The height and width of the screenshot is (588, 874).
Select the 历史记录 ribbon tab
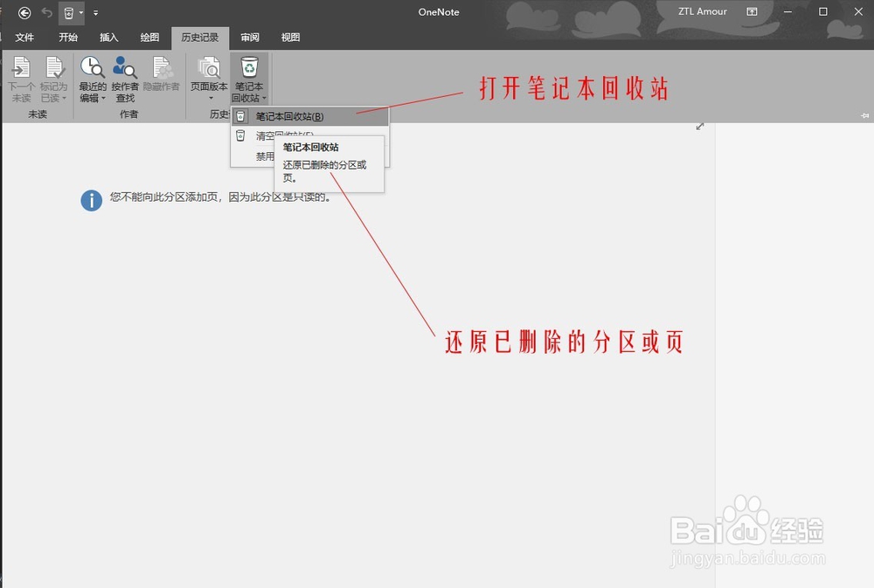point(200,38)
